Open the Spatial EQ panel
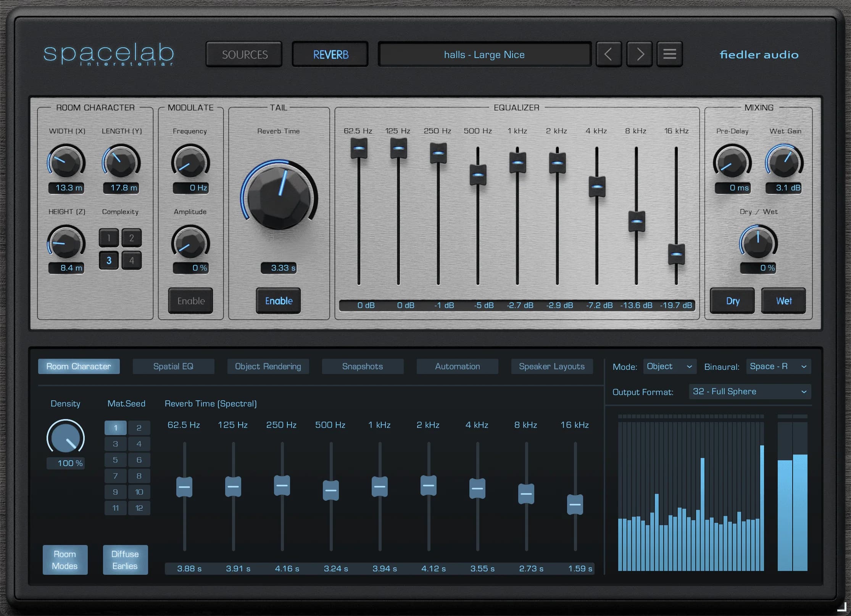The width and height of the screenshot is (851, 616). (x=173, y=366)
